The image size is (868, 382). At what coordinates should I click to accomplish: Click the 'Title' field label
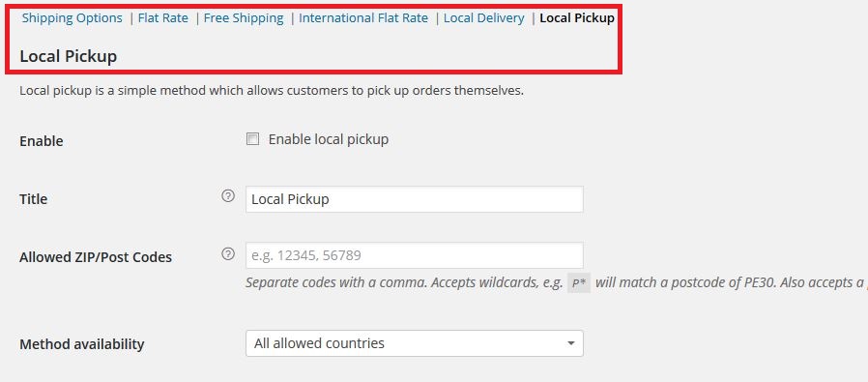pyautogui.click(x=33, y=199)
